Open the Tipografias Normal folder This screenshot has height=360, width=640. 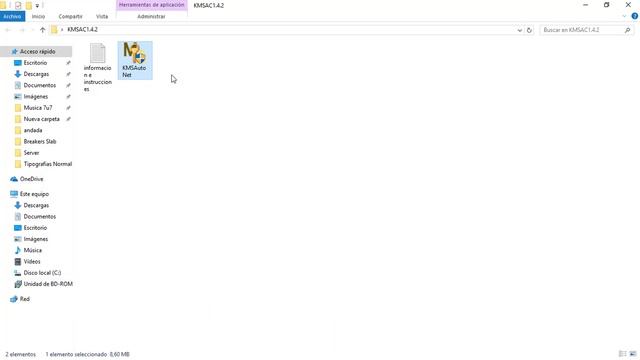48,164
